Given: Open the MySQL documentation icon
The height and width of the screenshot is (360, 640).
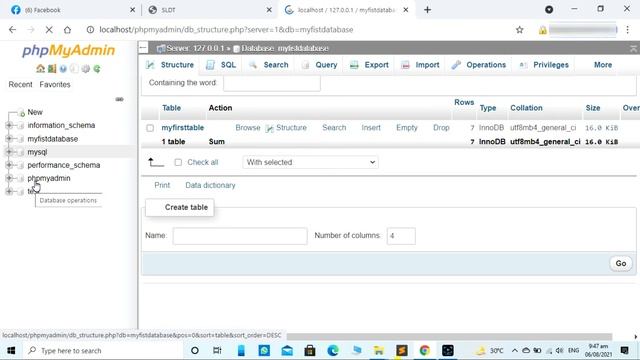Looking at the screenshot, I should pos(74,69).
